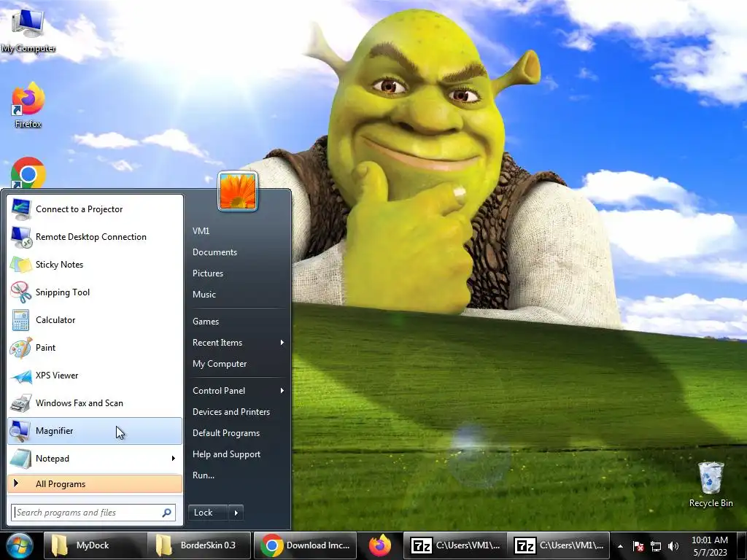Click the XPS Viewer icon
Image resolution: width=747 pixels, height=560 pixels.
[x=21, y=376]
